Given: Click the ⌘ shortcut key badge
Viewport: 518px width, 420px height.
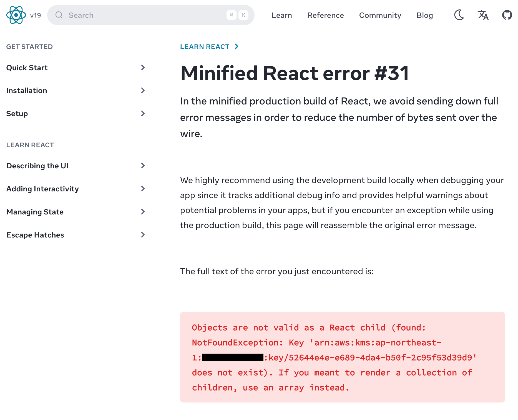Looking at the screenshot, I should 232,15.
